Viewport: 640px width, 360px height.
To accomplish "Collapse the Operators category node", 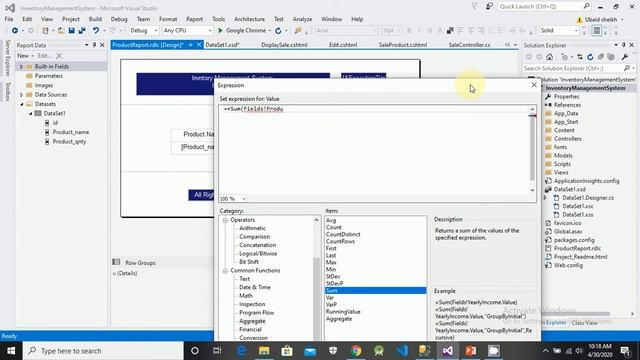I will click(x=225, y=220).
